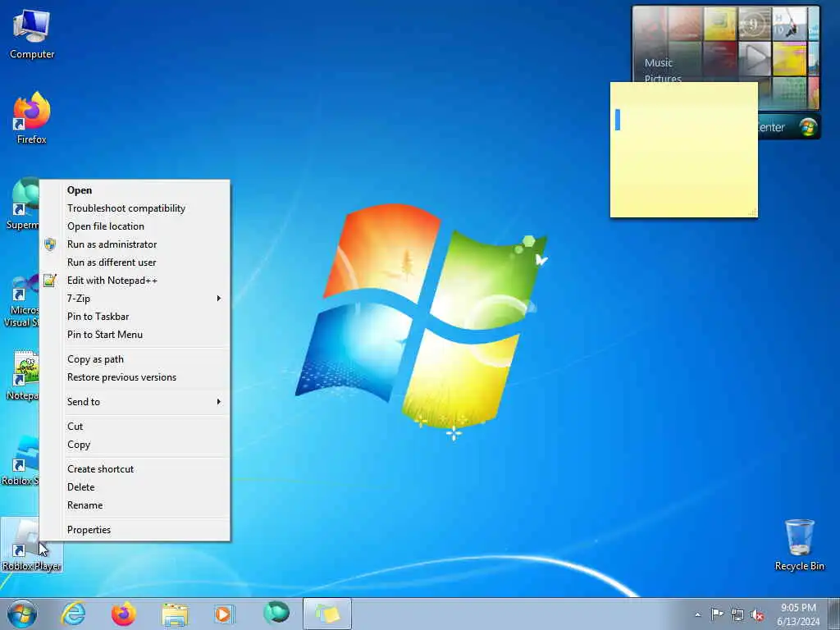Open the Computer desktop icon
Screen dimensions: 840x630
(x=32, y=34)
